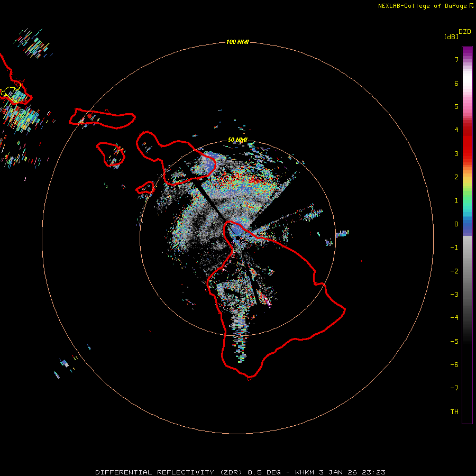Click the "-7" tick label on the color scale
476x476 pixels.
tap(454, 388)
